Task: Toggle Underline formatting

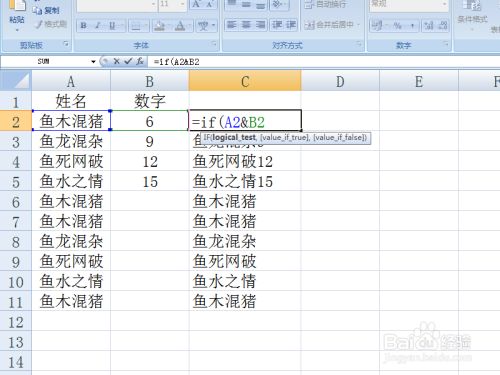Action: [x=112, y=25]
